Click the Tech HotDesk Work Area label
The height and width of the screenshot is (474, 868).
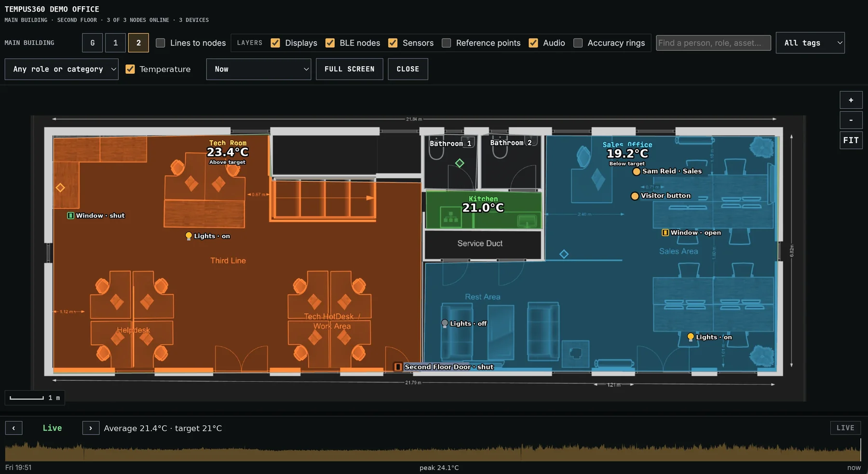[332, 321]
